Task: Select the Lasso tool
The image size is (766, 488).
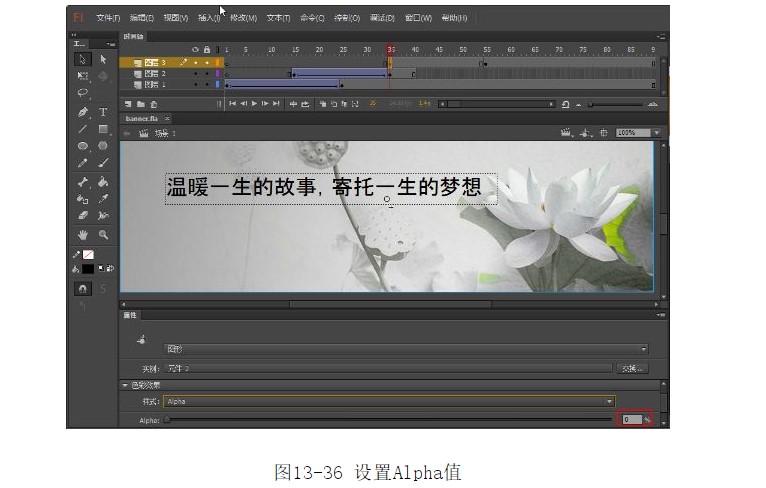Action: pyautogui.click(x=83, y=92)
